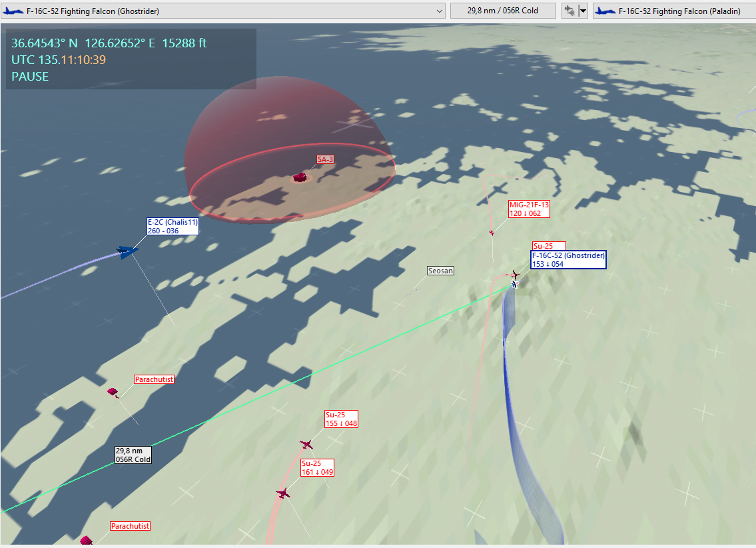Select the SA-3 launcher model inside dome
This screenshot has height=548, width=756.
click(300, 177)
